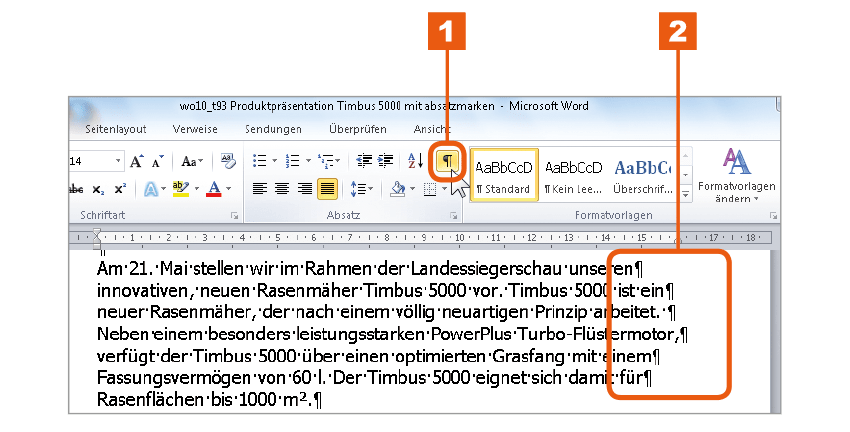Click the Decrease Indent icon
Viewport: 850px width, 432px height.
pyautogui.click(x=364, y=161)
